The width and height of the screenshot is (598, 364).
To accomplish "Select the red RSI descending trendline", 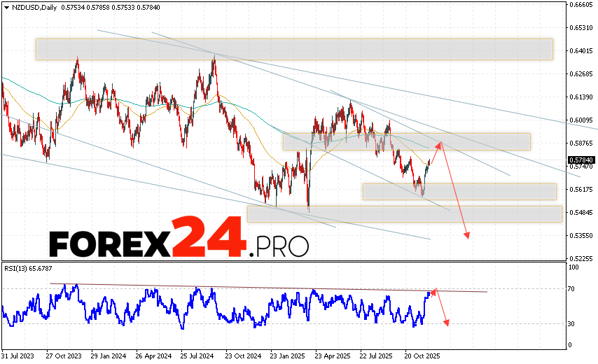I will pyautogui.click(x=266, y=287).
